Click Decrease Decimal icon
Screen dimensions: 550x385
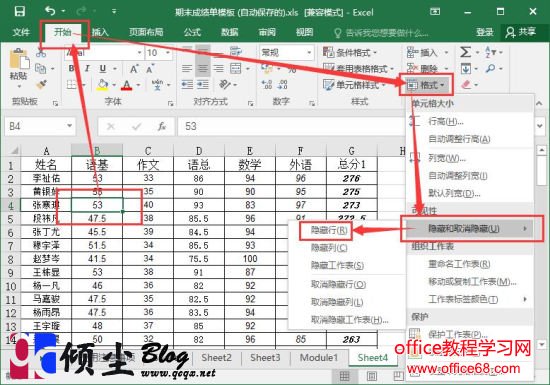point(283,85)
